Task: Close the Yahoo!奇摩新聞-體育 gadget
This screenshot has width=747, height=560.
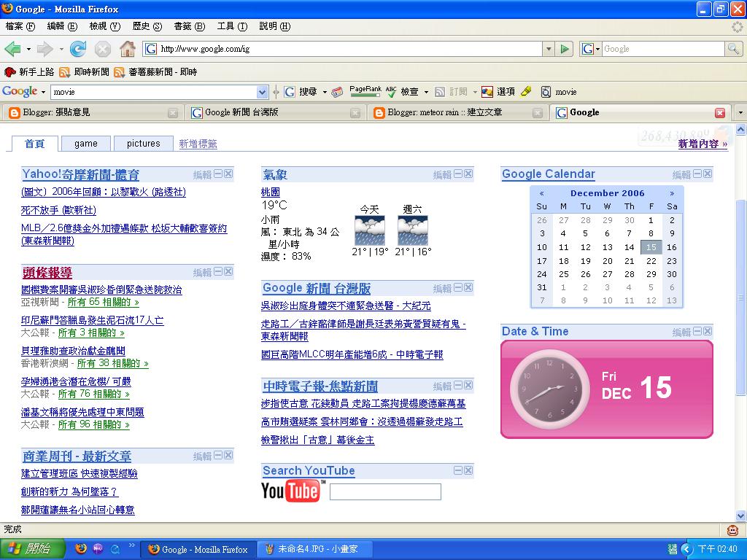Action: click(x=228, y=174)
